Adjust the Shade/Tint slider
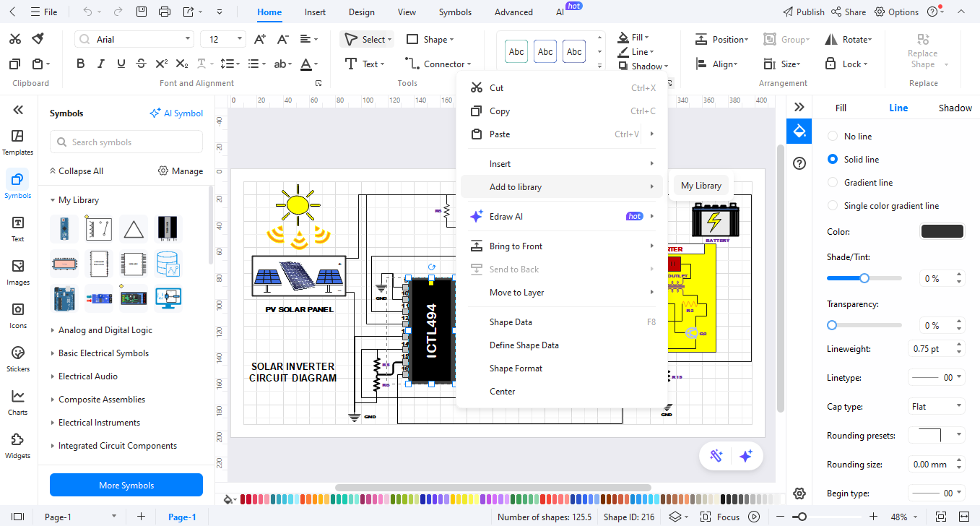 [864, 278]
